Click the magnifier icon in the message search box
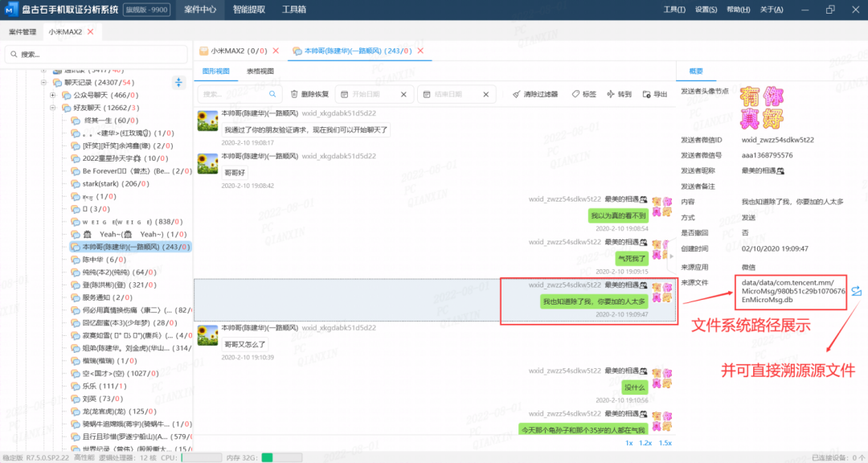This screenshot has width=868, height=463. (272, 94)
